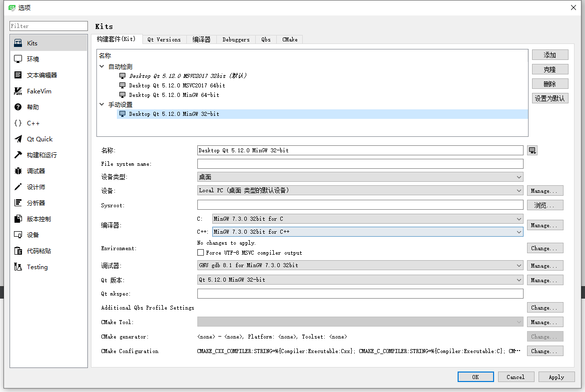The height and width of the screenshot is (392, 585).
Task: Click 浏览 button for Sysroot
Action: click(x=545, y=205)
